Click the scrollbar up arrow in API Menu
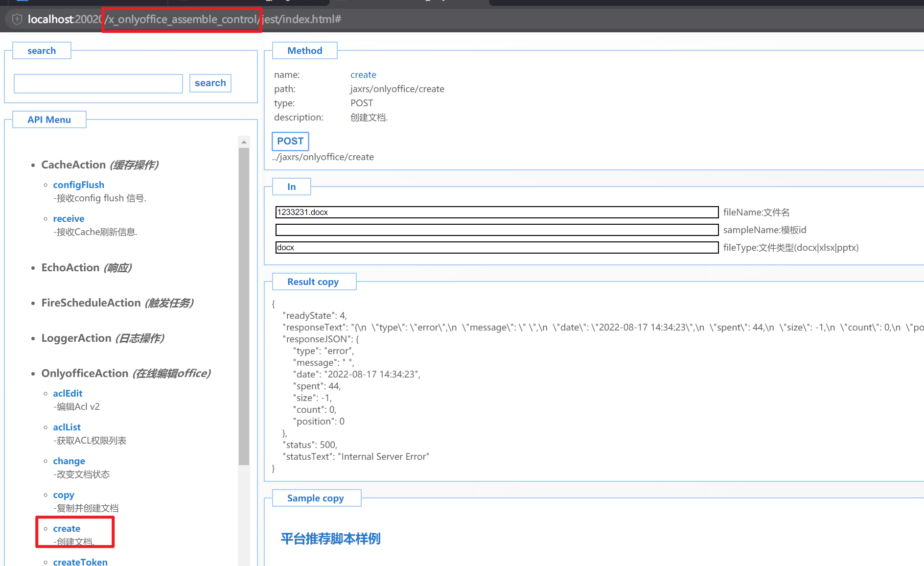The height and width of the screenshot is (566, 924). [x=244, y=142]
